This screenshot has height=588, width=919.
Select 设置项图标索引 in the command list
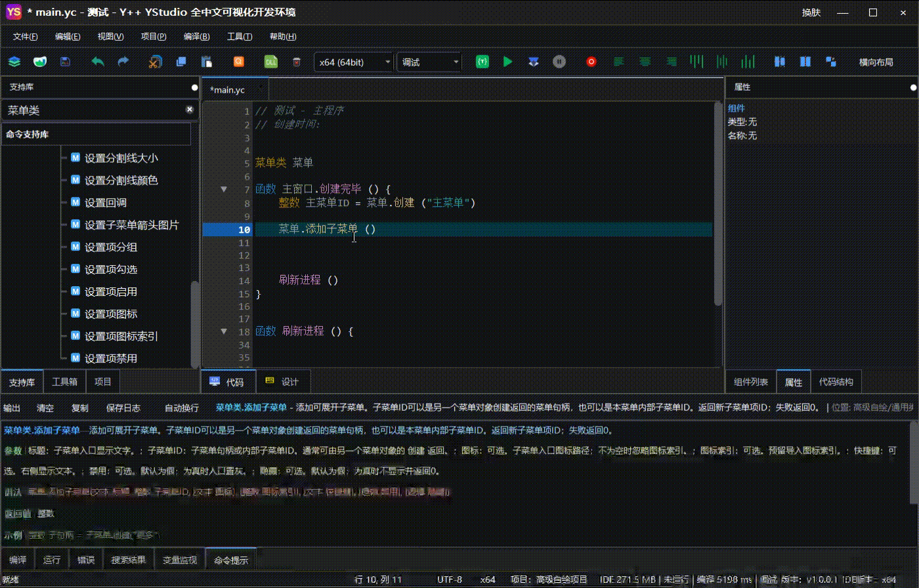click(121, 337)
